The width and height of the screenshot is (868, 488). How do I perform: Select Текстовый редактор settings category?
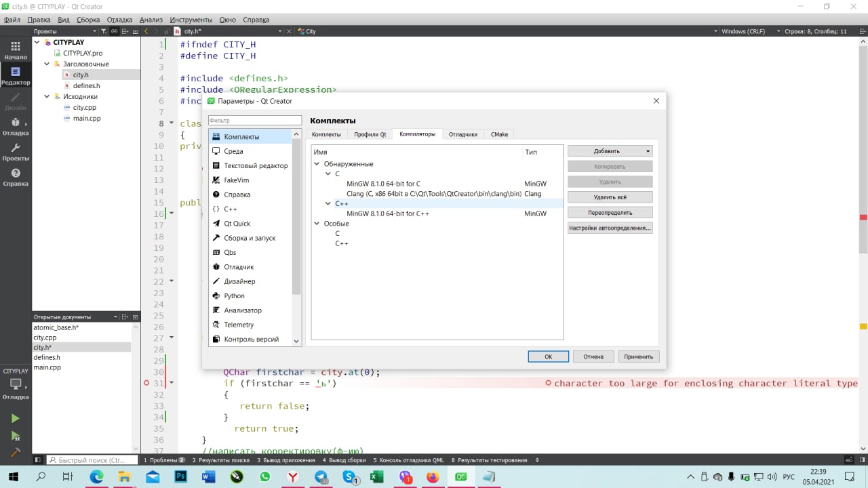[251, 165]
